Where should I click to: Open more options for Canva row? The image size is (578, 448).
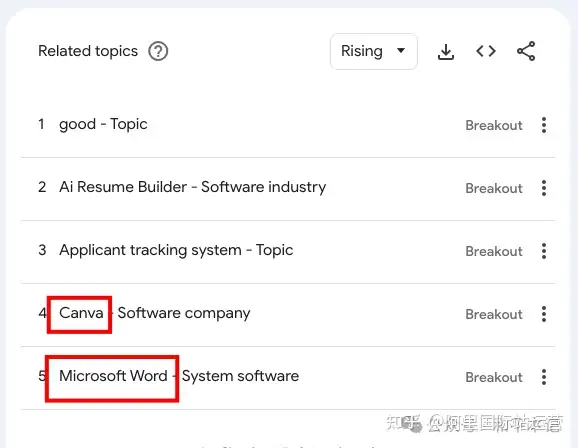pos(544,314)
